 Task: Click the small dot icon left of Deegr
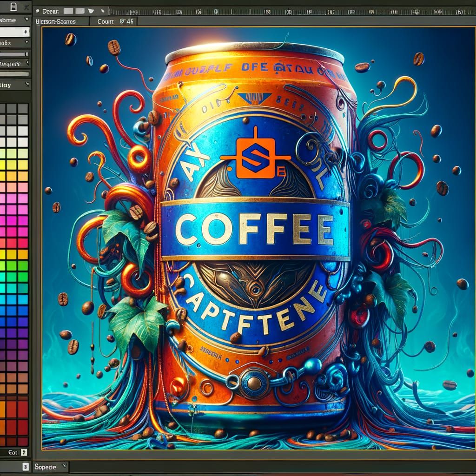(38, 12)
